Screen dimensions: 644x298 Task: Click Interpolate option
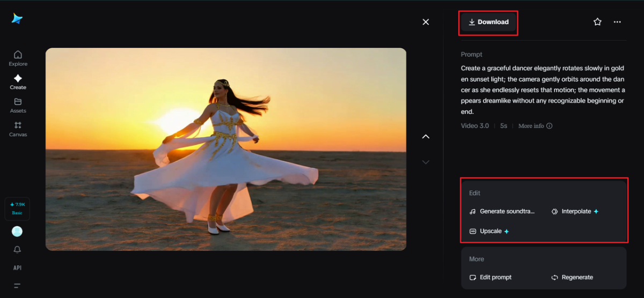[575, 212]
